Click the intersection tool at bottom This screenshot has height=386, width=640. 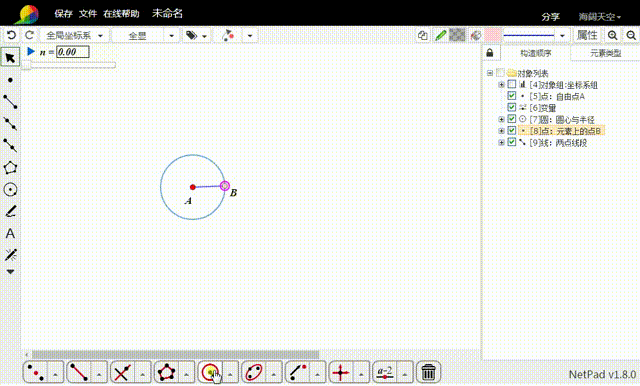[x=122, y=373]
